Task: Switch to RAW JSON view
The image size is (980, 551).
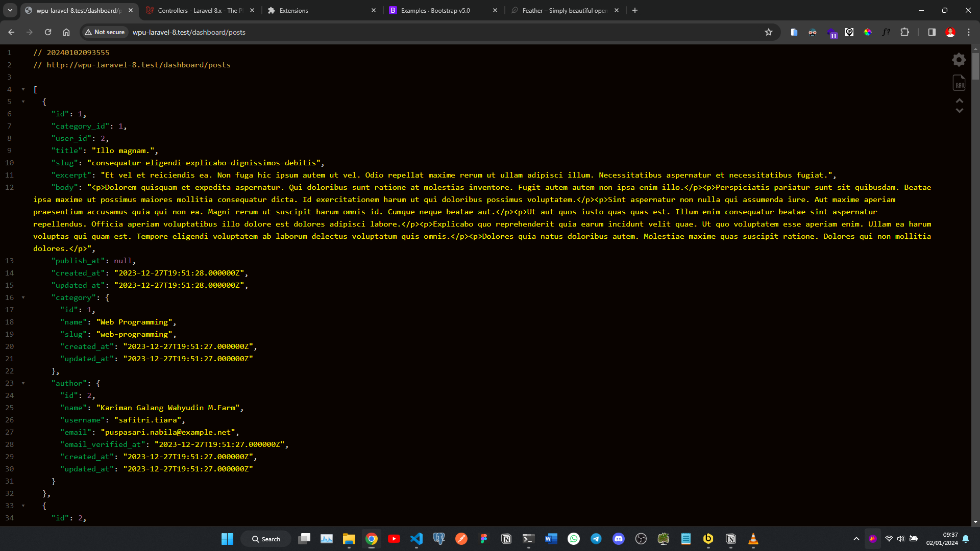Action: click(959, 83)
